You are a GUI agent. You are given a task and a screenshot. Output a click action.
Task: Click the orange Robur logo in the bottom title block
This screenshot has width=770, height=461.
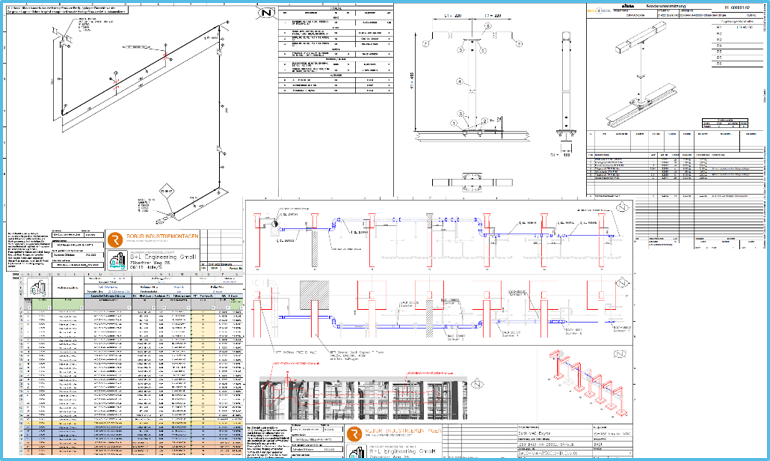[x=355, y=433]
